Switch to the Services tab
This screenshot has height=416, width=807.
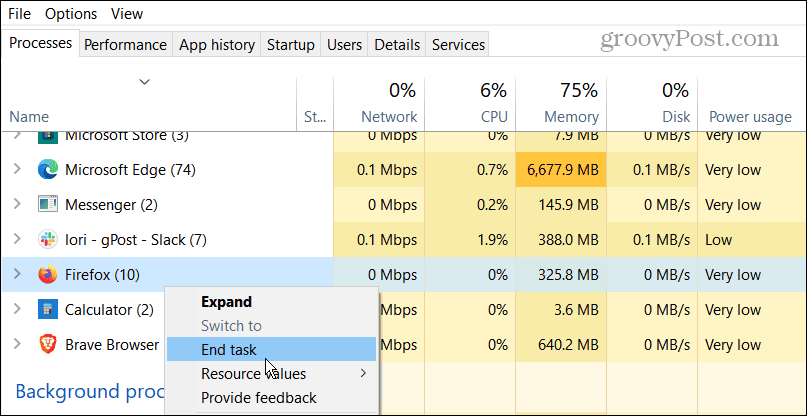tap(458, 45)
